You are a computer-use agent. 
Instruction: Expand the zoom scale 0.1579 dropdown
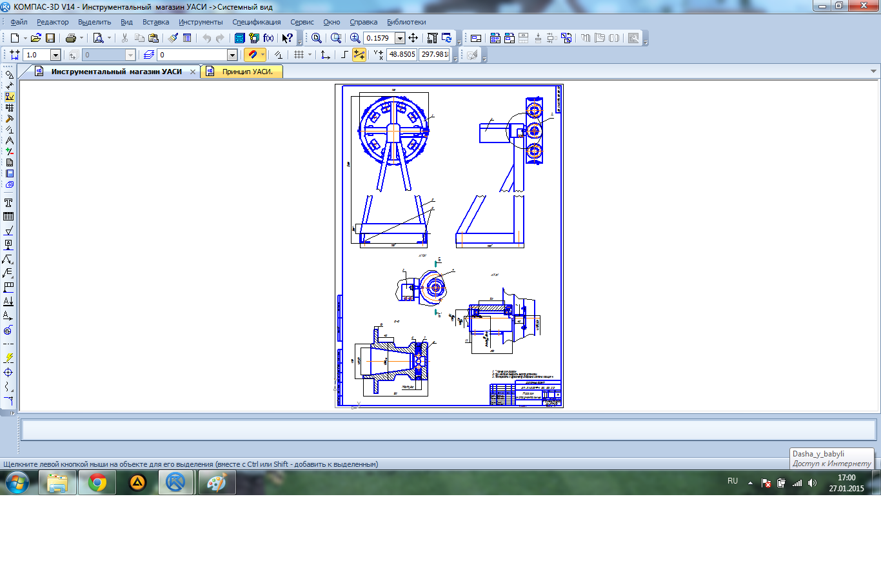(x=400, y=38)
